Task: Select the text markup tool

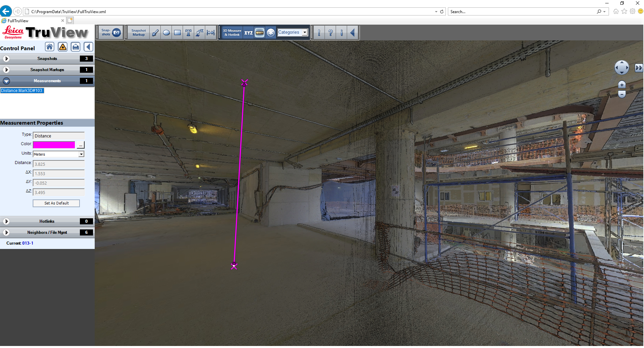Action: point(189,33)
